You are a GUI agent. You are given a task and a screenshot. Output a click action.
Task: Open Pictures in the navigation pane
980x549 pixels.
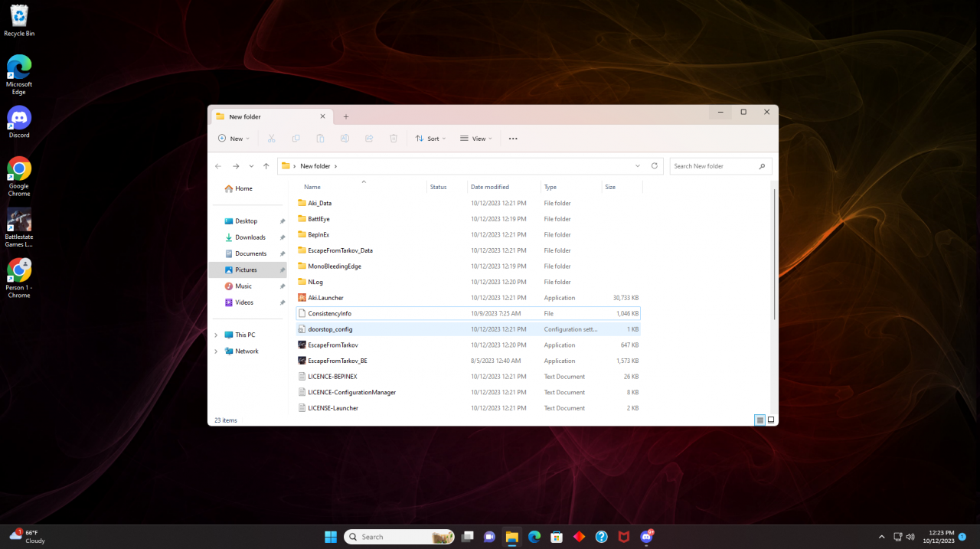(247, 270)
